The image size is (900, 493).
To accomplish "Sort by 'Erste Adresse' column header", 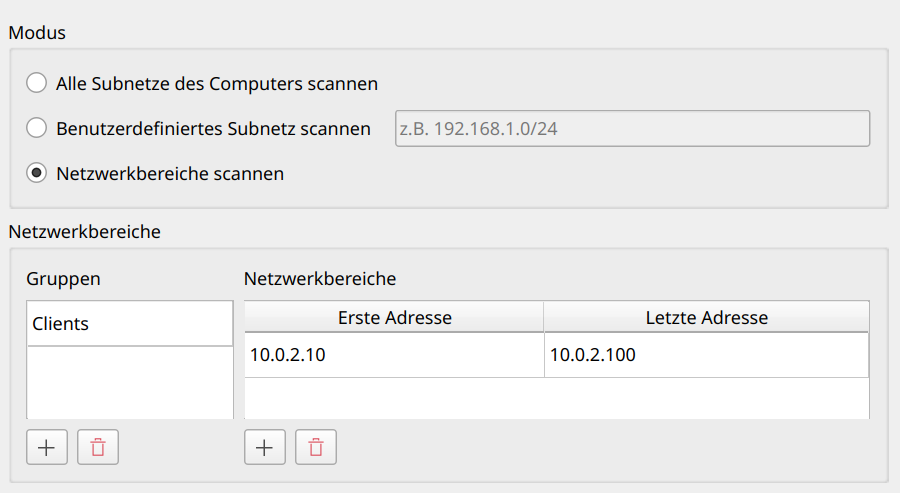I will click(394, 318).
